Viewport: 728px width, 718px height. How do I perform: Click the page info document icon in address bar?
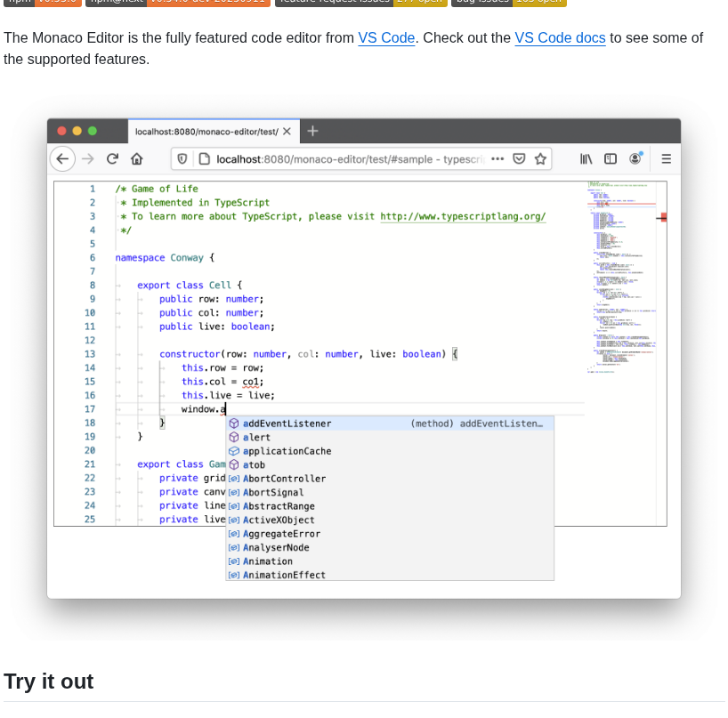205,159
